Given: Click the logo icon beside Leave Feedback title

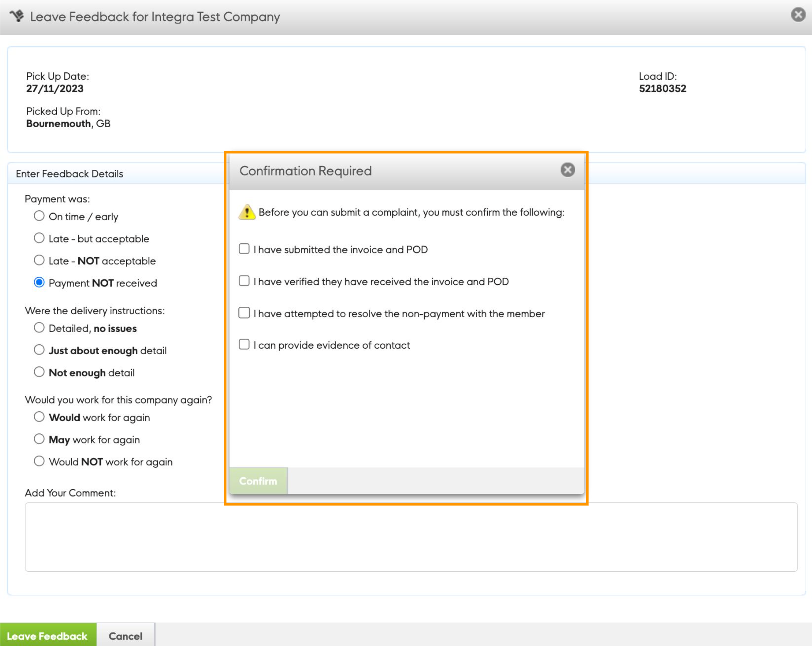Looking at the screenshot, I should pos(17,16).
